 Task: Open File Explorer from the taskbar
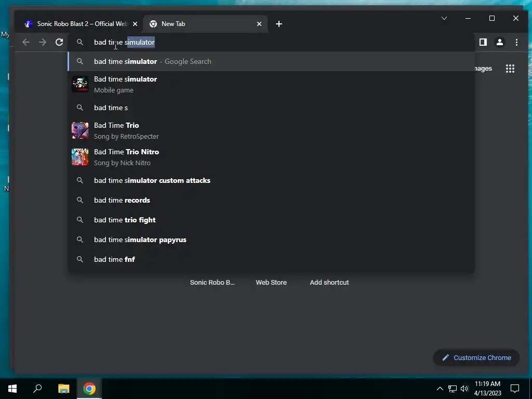pyautogui.click(x=63, y=389)
